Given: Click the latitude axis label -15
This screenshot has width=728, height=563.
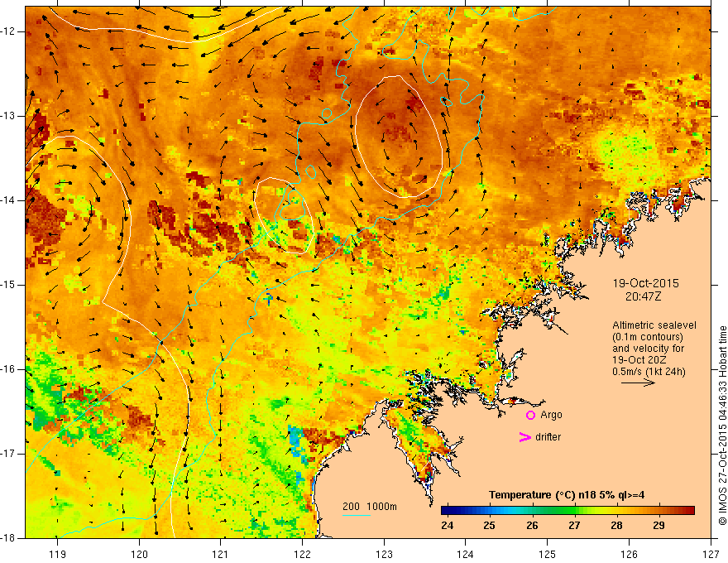Looking at the screenshot, I should [x=8, y=285].
